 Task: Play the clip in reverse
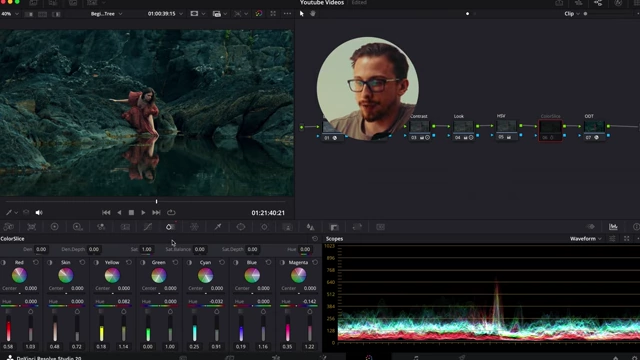tap(119, 213)
